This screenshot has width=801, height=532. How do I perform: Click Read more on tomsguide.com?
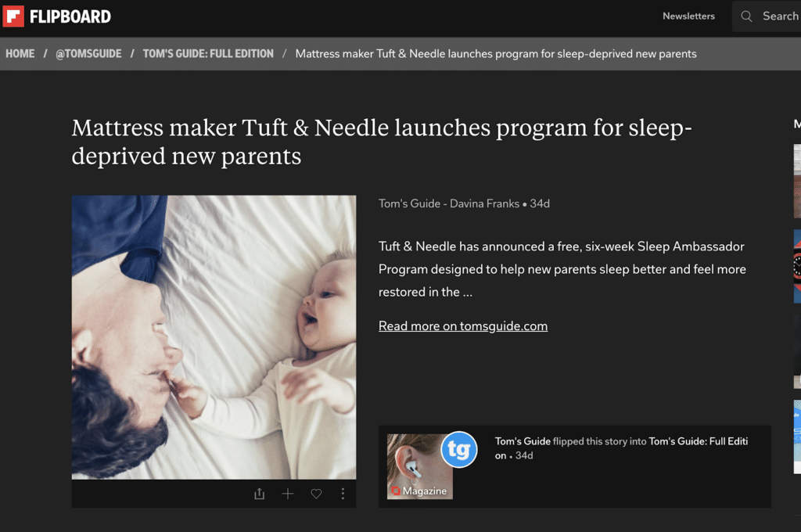click(x=463, y=326)
